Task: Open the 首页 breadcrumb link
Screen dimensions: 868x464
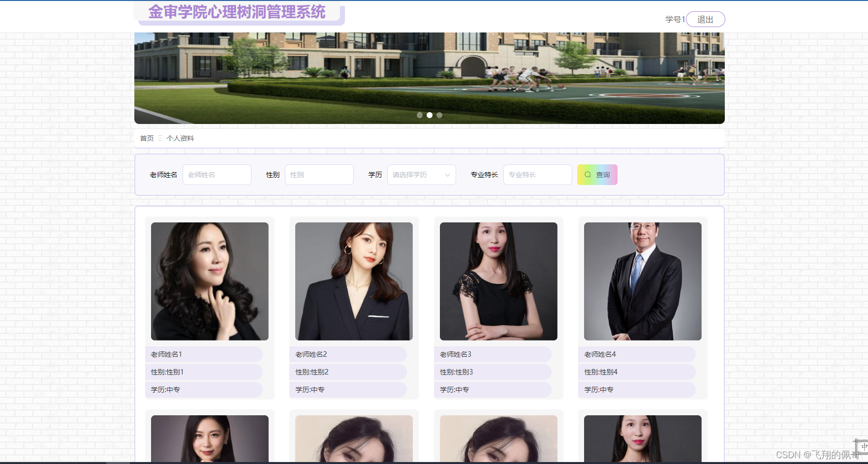Action: 147,138
